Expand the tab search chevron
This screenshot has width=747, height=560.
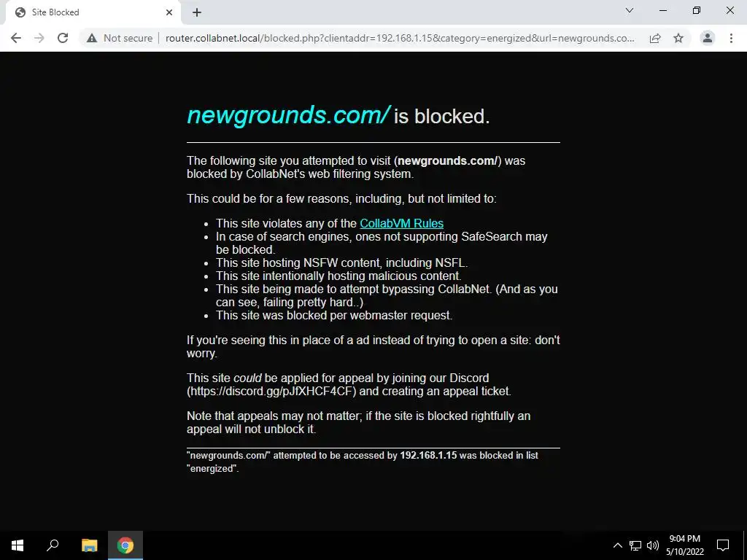coord(630,10)
